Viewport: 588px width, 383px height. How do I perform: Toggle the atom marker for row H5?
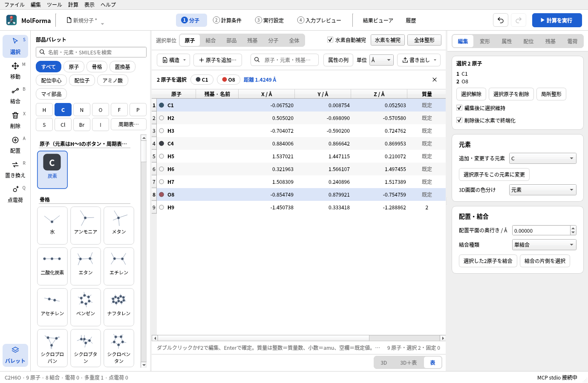161,156
